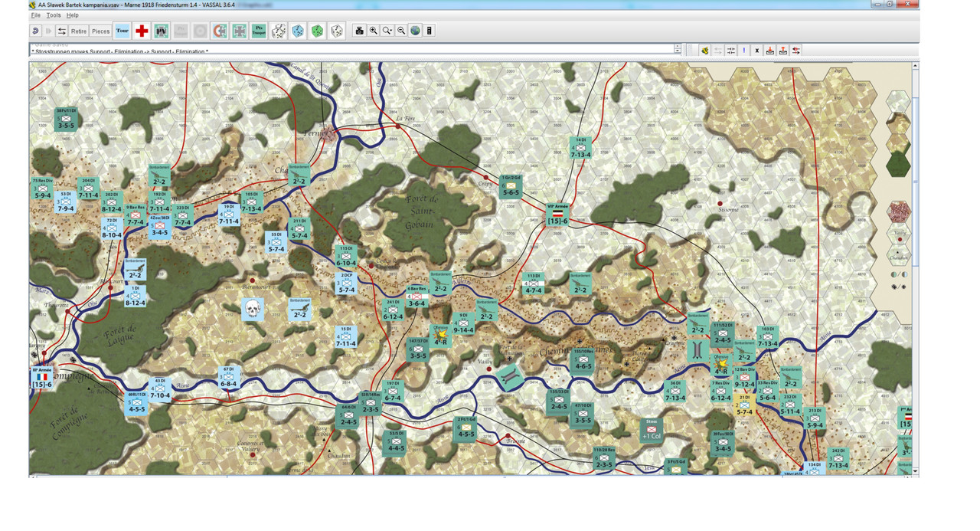This screenshot has width=980, height=531.
Task: Select the 113 DI counter 4-7-4
Action: [x=534, y=284]
